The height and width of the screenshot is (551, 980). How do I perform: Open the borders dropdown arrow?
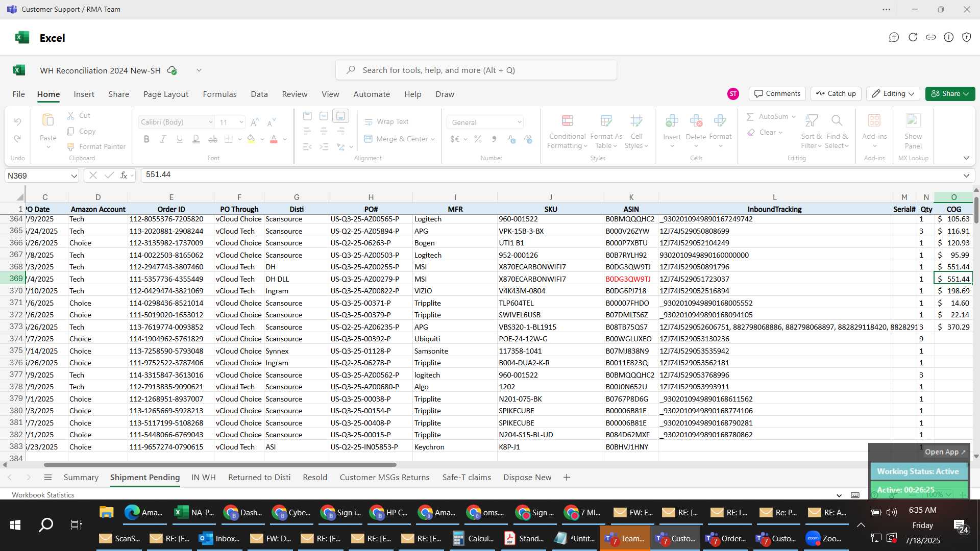tap(239, 139)
